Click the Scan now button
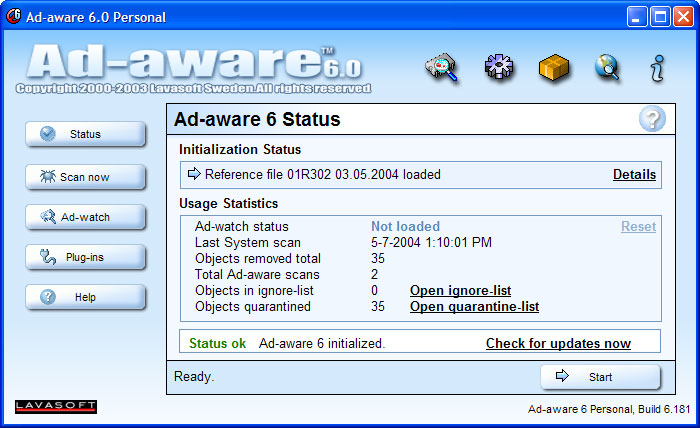The width and height of the screenshot is (700, 428). [x=85, y=177]
